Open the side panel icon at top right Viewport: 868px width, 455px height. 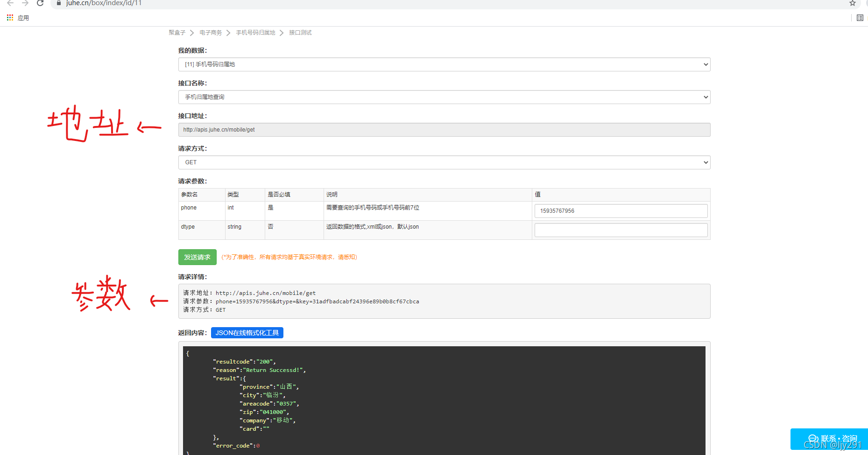pyautogui.click(x=860, y=18)
